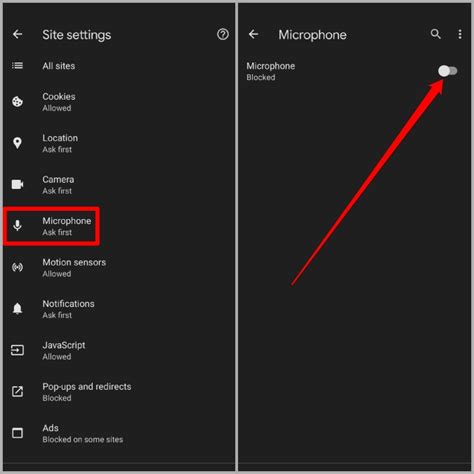Screen dimensions: 474x474
Task: Click 'Ask first' under Camera
Action: point(57,191)
